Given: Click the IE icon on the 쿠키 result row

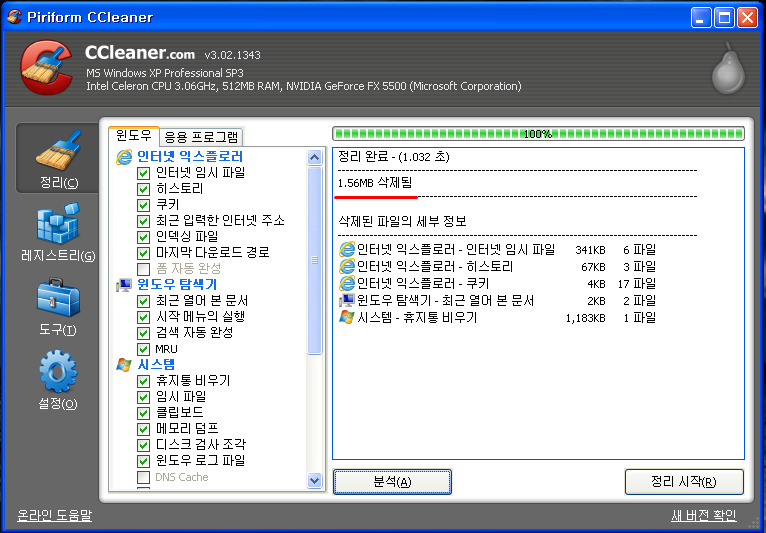Looking at the screenshot, I should 346,283.
